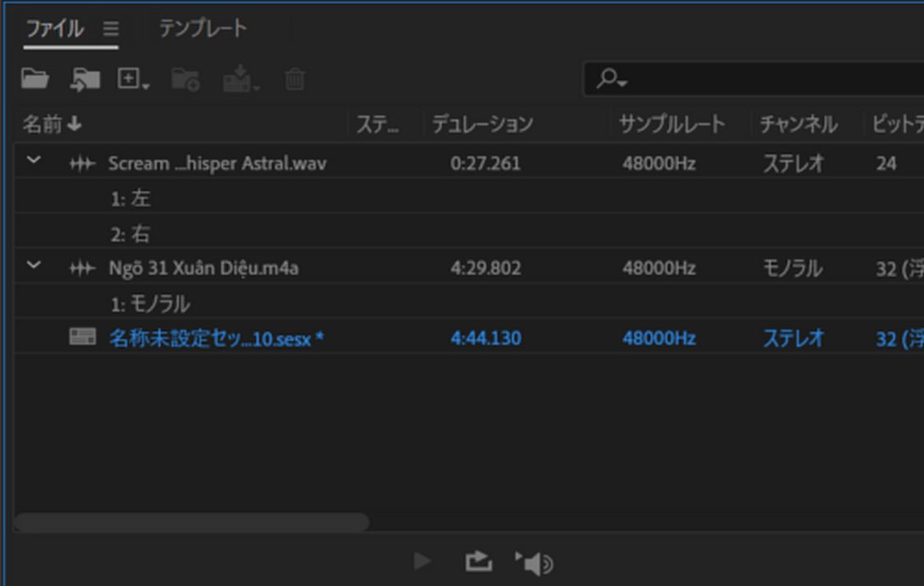Select the Ngõ 31 Xuân Diệu.m4a file
924x586 pixels.
(x=204, y=268)
